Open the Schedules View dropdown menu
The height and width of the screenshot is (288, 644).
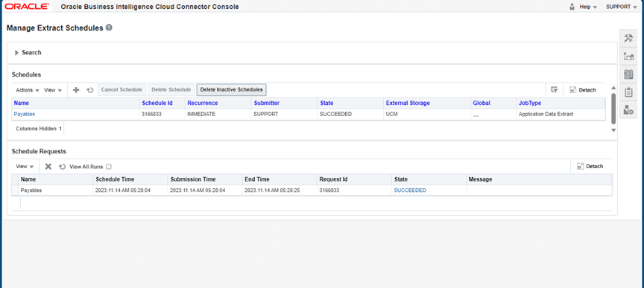(53, 90)
